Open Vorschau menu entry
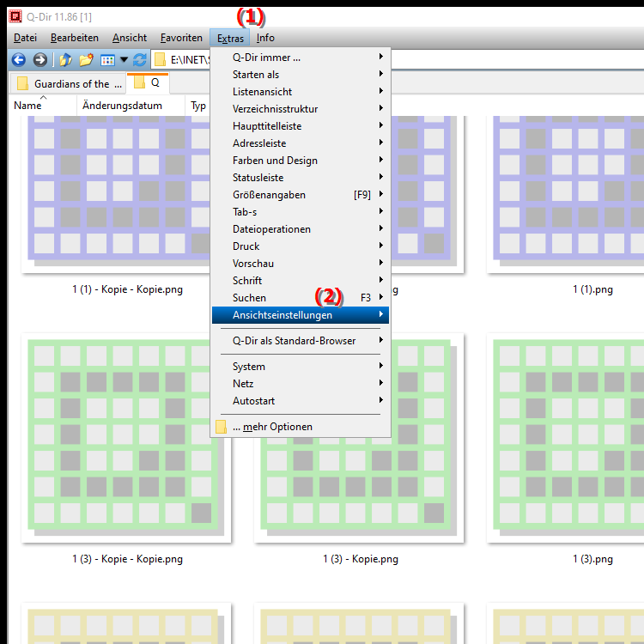The image size is (644, 644). 301,264
